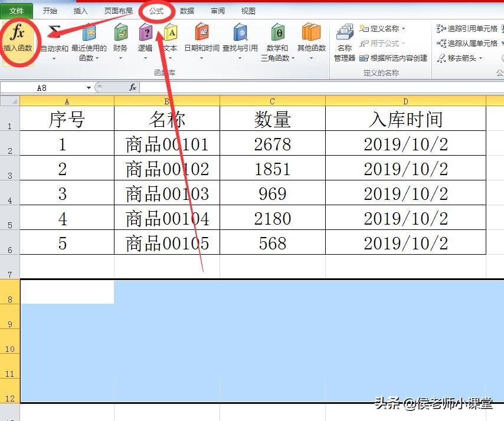Click cell 商品00104
504x421 pixels.
click(x=167, y=218)
